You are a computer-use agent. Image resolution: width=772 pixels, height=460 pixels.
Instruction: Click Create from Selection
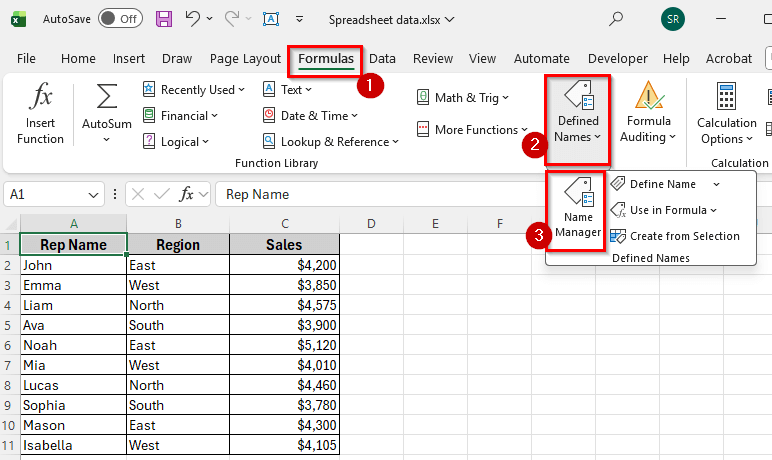click(675, 236)
